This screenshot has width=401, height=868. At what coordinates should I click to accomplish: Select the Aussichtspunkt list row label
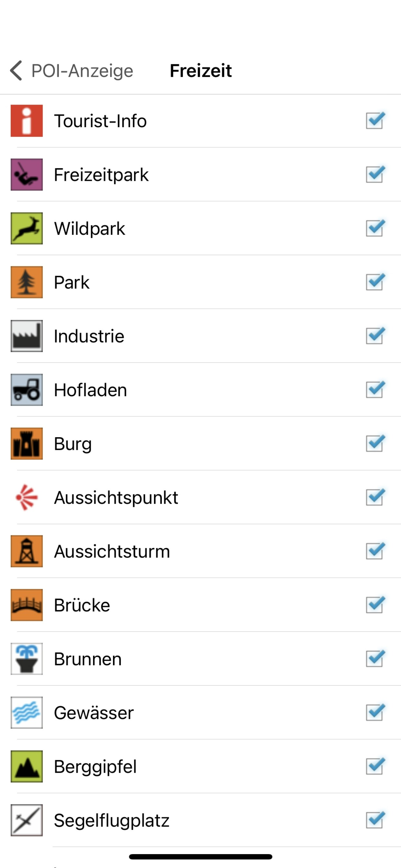pos(116,498)
